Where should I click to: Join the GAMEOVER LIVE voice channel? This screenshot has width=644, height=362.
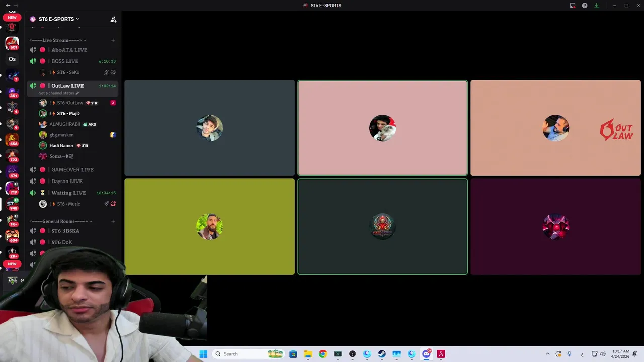pos(72,170)
